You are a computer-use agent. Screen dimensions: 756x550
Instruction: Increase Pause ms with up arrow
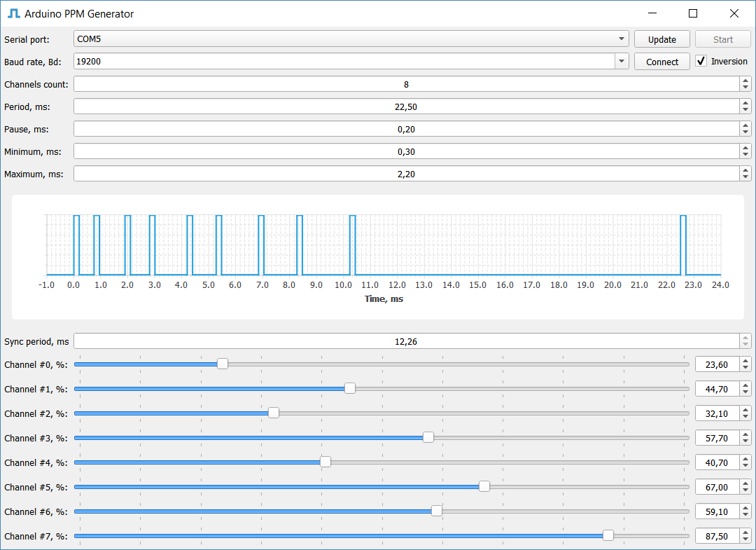(745, 125)
